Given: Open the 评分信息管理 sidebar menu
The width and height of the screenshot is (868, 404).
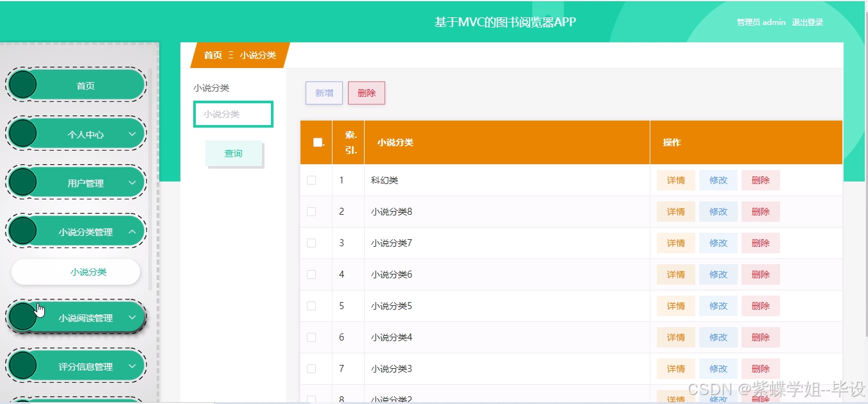Looking at the screenshot, I should pyautogui.click(x=76, y=367).
